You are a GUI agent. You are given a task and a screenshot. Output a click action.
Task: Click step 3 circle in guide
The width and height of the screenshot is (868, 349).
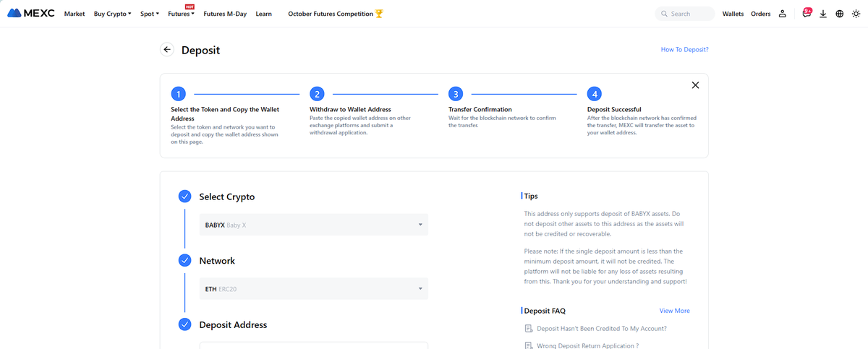click(x=455, y=94)
